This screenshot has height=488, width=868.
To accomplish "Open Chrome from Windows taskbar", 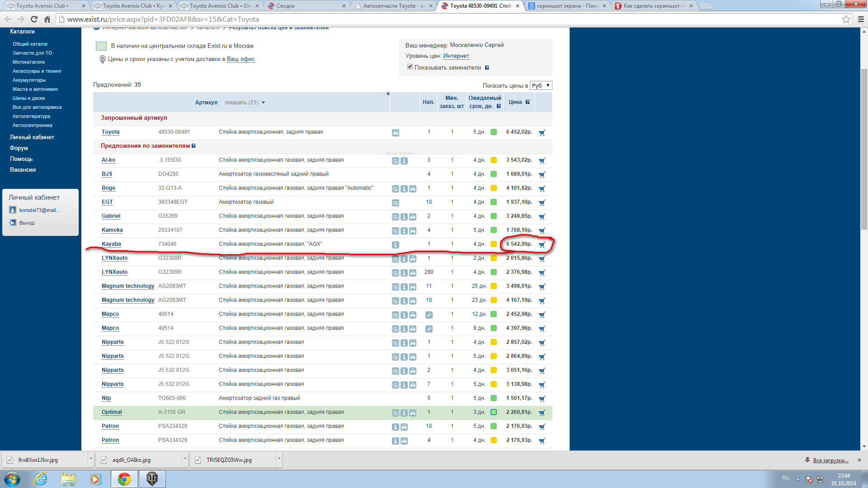I will (124, 479).
